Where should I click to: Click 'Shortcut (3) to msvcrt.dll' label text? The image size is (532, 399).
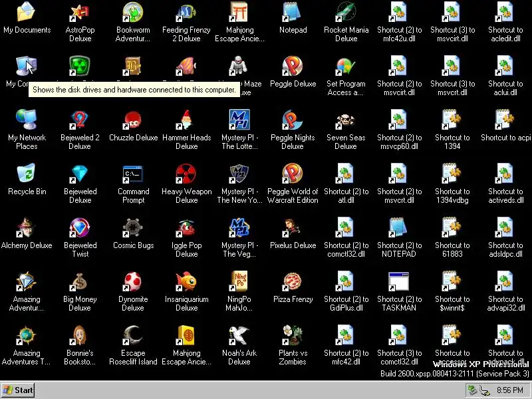(452, 88)
